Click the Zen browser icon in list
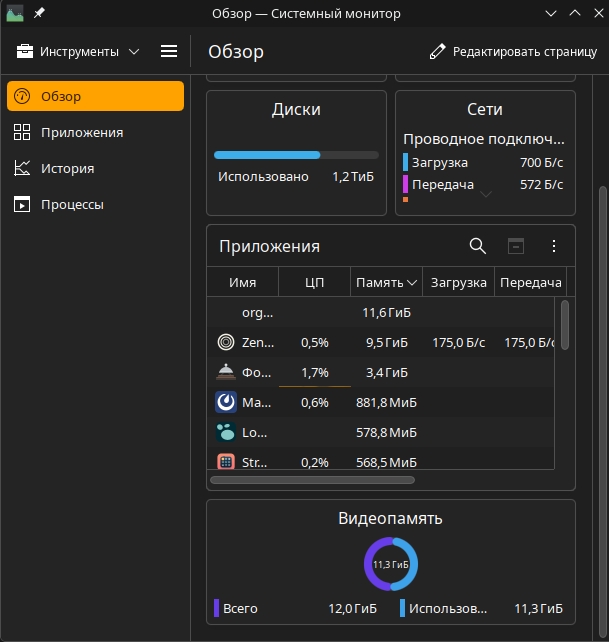Image resolution: width=609 pixels, height=642 pixels. point(226,342)
